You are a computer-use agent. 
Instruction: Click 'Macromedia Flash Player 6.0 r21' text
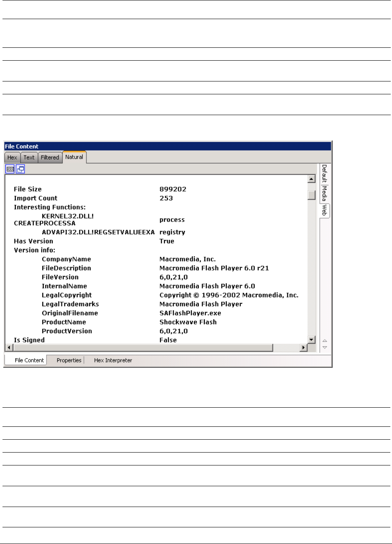tap(214, 268)
